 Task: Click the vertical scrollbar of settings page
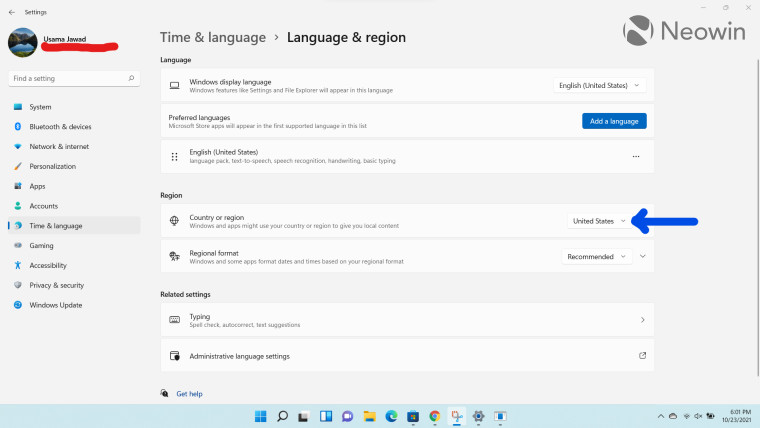click(x=758, y=217)
